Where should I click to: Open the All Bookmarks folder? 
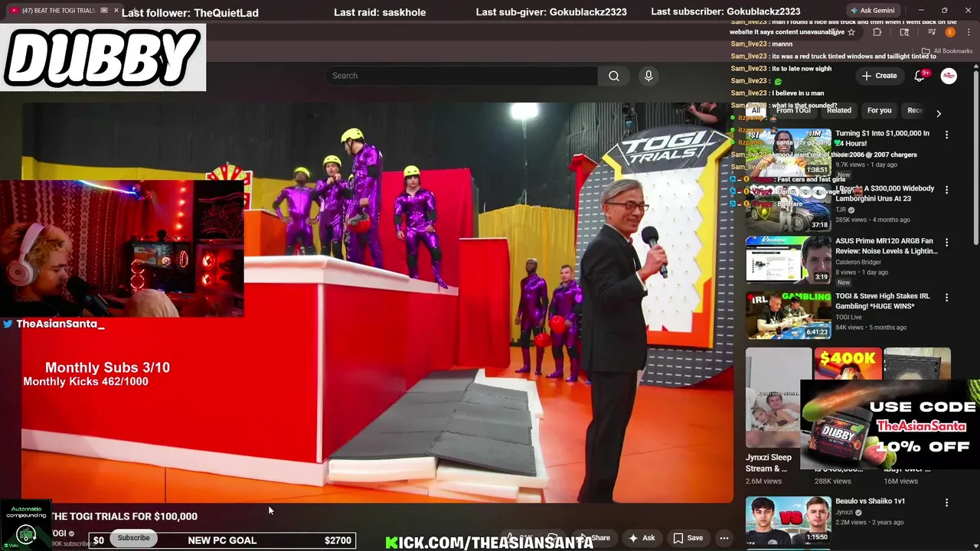[947, 51]
